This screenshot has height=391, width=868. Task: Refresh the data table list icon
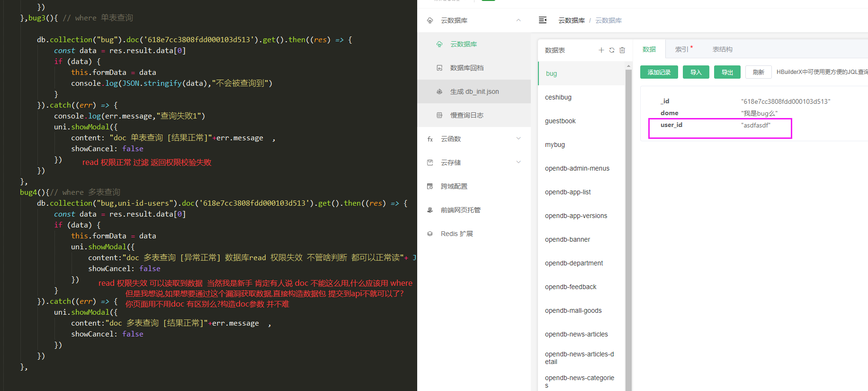coord(612,50)
